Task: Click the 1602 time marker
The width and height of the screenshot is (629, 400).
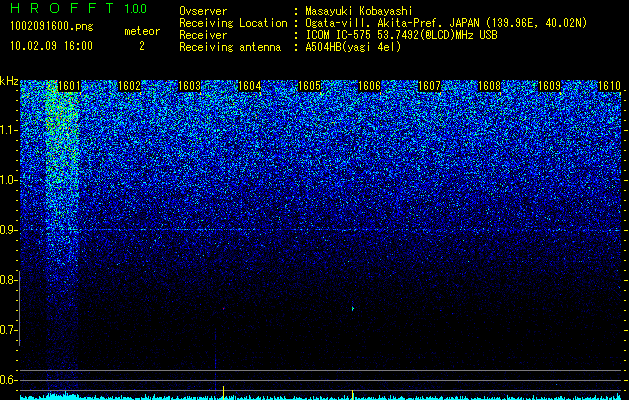Action: (130, 86)
